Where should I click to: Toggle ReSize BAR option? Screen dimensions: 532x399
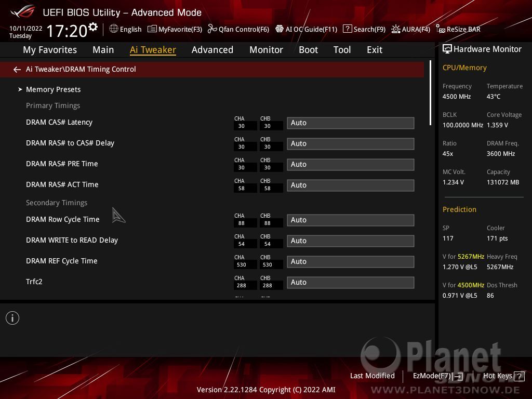[x=458, y=29]
